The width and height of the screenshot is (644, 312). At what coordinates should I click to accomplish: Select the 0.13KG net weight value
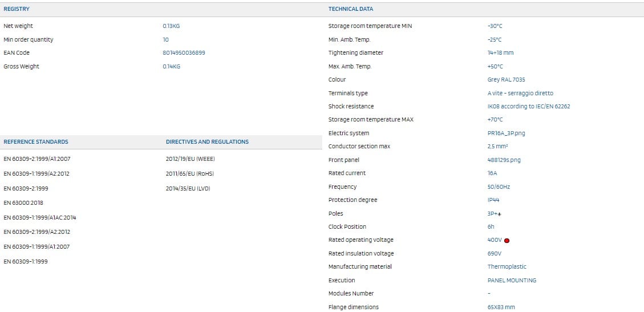(x=171, y=26)
